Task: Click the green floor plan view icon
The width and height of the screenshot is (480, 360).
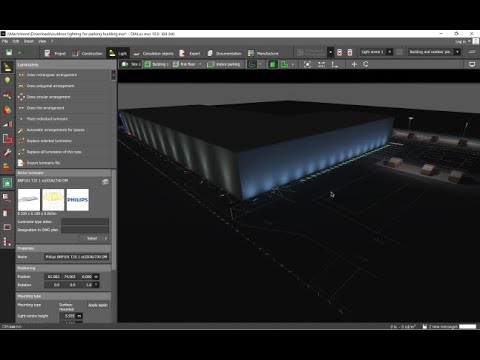Action: [x=284, y=64]
